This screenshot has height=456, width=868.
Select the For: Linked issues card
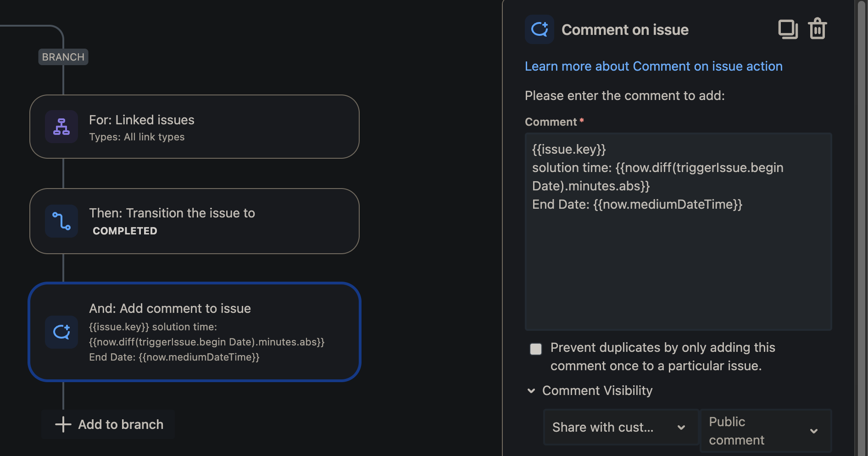[x=195, y=127]
